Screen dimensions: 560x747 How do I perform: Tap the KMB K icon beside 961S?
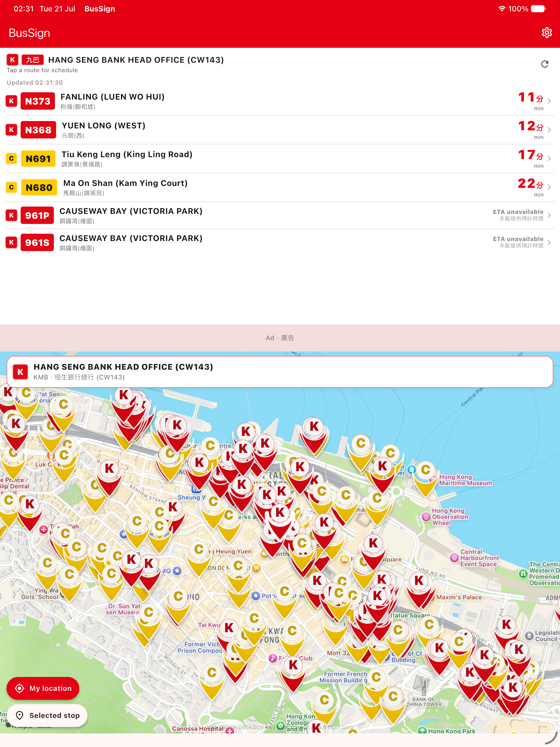[x=11, y=242]
